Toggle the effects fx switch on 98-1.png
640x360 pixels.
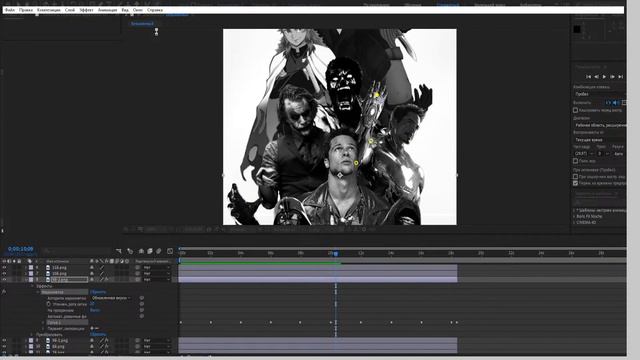[x=107, y=340]
